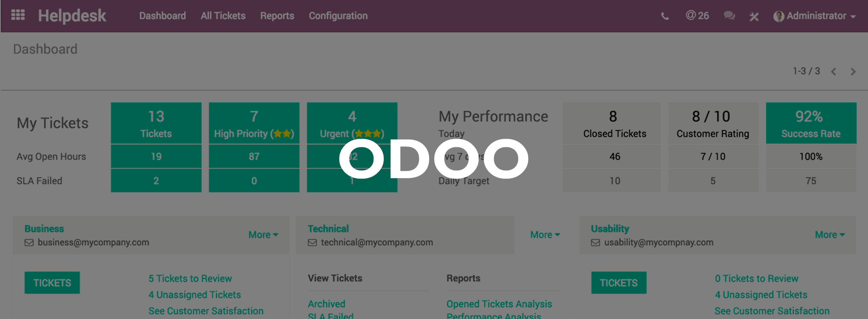Open the Administrator user menu caret
The height and width of the screenshot is (319, 868).
pyautogui.click(x=853, y=17)
